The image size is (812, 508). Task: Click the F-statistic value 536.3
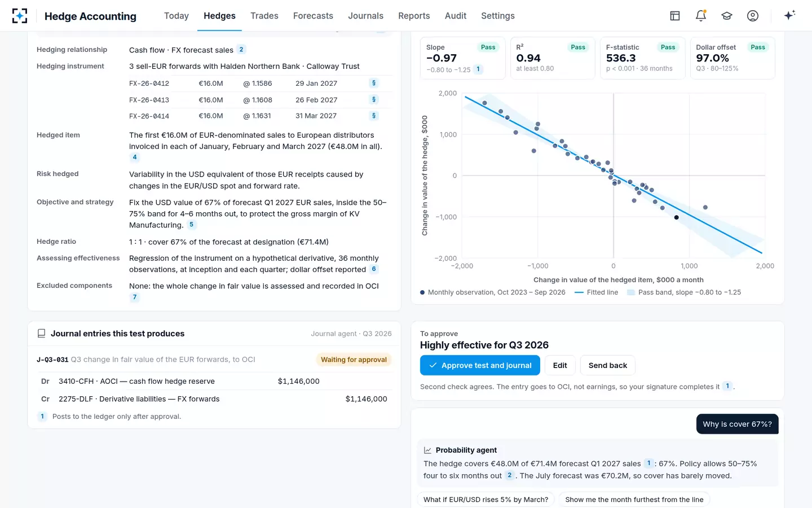pos(621,58)
